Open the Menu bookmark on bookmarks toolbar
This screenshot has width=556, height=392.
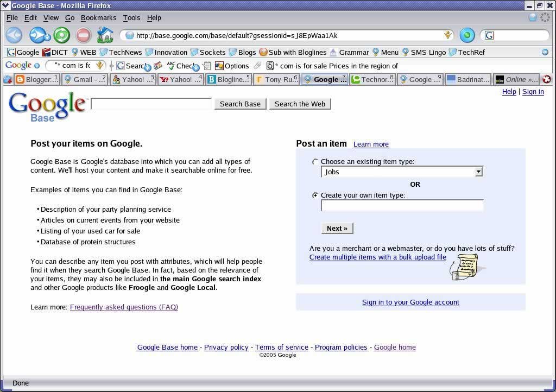click(x=386, y=52)
